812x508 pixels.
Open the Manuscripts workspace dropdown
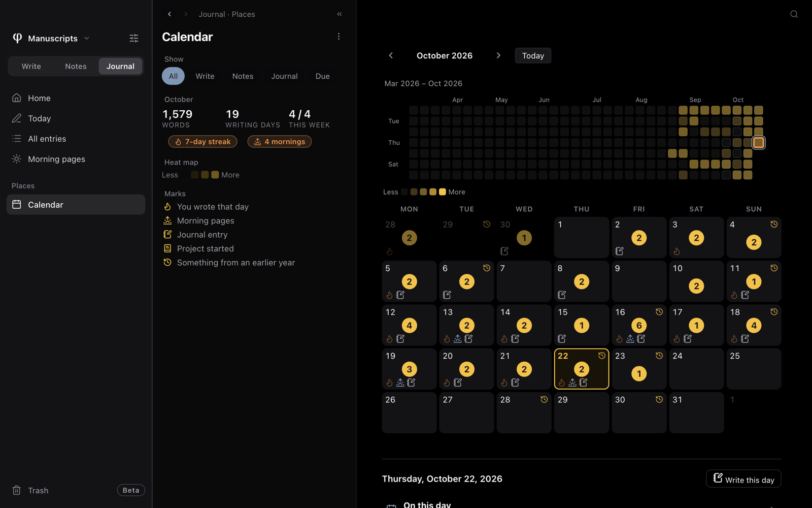(x=51, y=38)
